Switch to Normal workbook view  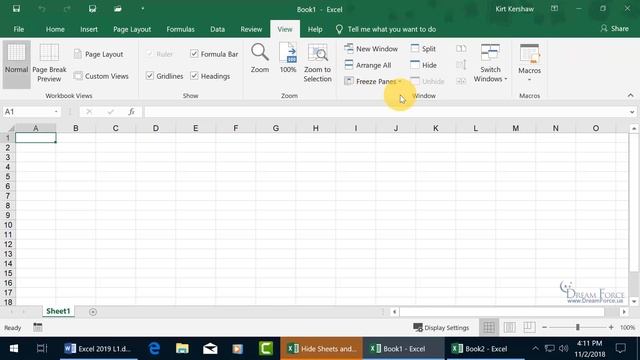pos(16,64)
